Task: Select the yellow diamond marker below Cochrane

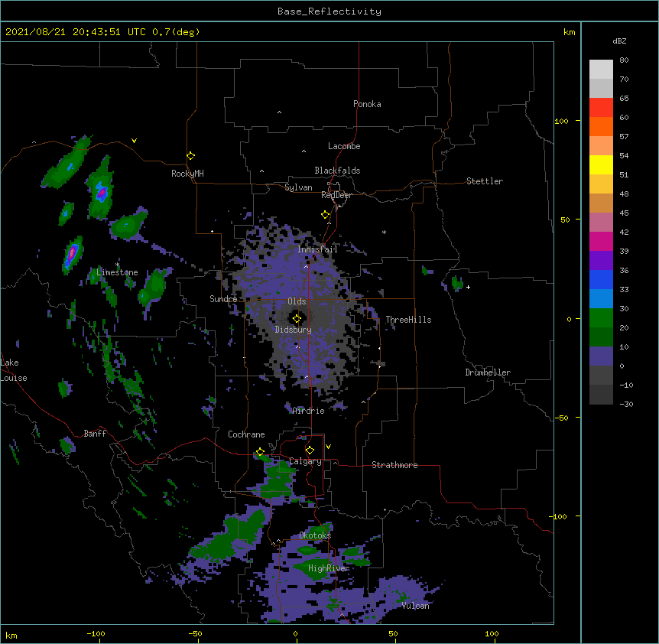Action: (x=260, y=452)
